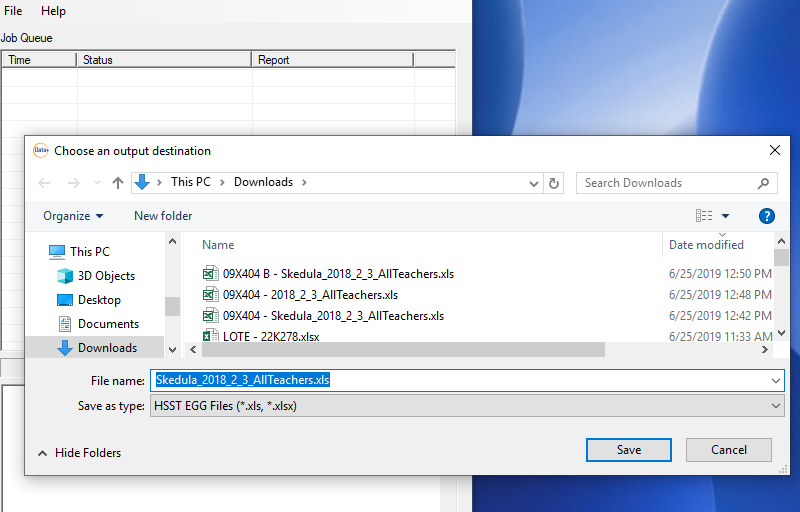The width and height of the screenshot is (800, 512).
Task: Select Desktop in the navigation tree
Action: pyautogui.click(x=99, y=300)
